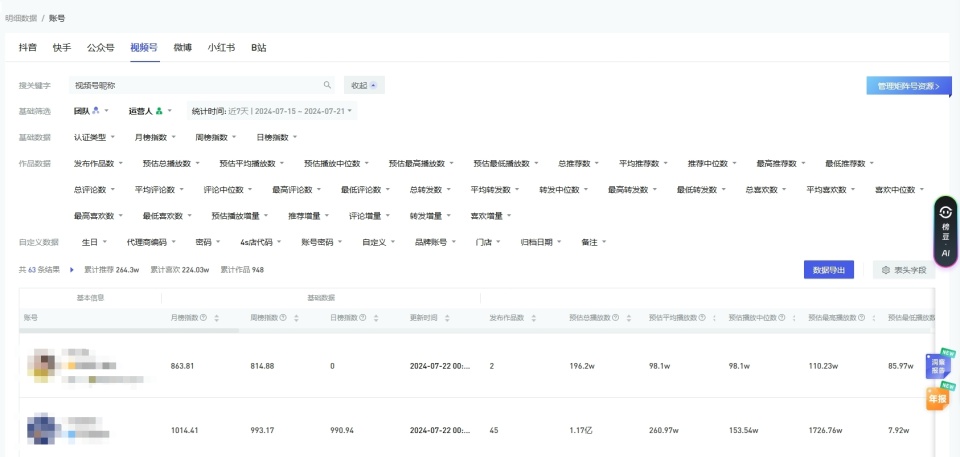This screenshot has height=457, width=960.
Task: Click help icon next to 预估总播放数 header
Action: point(615,318)
